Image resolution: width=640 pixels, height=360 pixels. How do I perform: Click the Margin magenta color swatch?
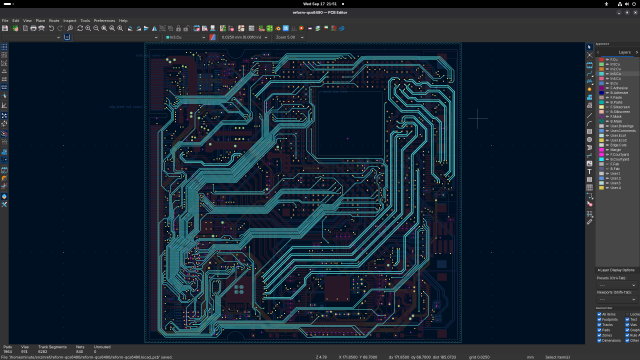(601, 150)
